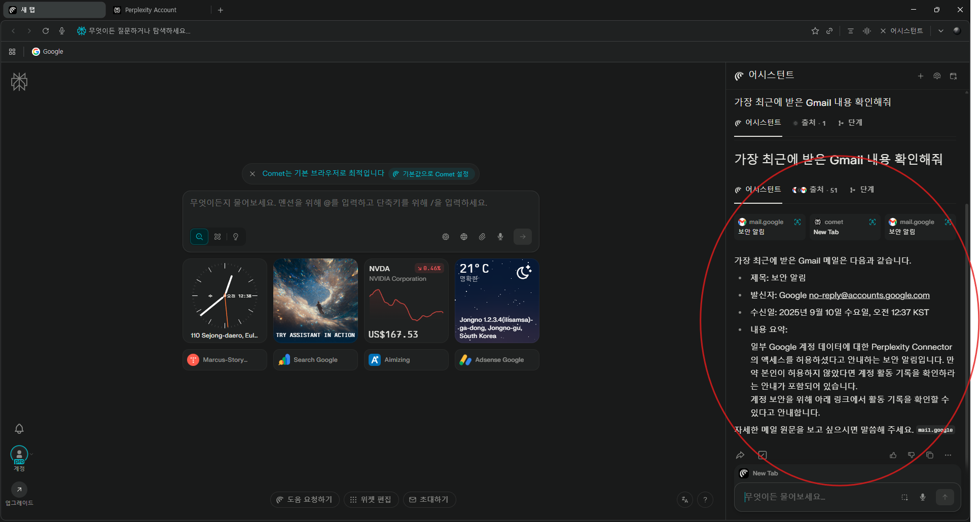Open the globe sources selector
The width and height of the screenshot is (980, 522).
(x=464, y=237)
